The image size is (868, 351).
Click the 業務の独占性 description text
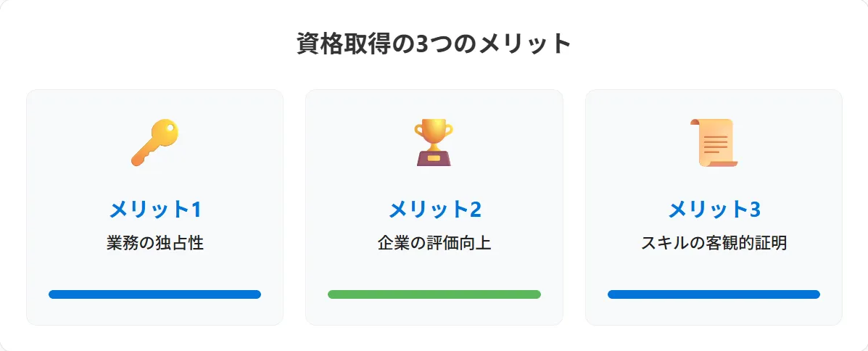click(x=155, y=242)
